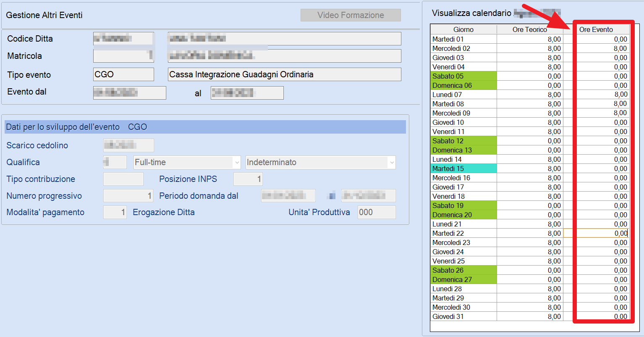644x337 pixels.
Task: Click the Scarico cedolino field
Action: coord(128,145)
